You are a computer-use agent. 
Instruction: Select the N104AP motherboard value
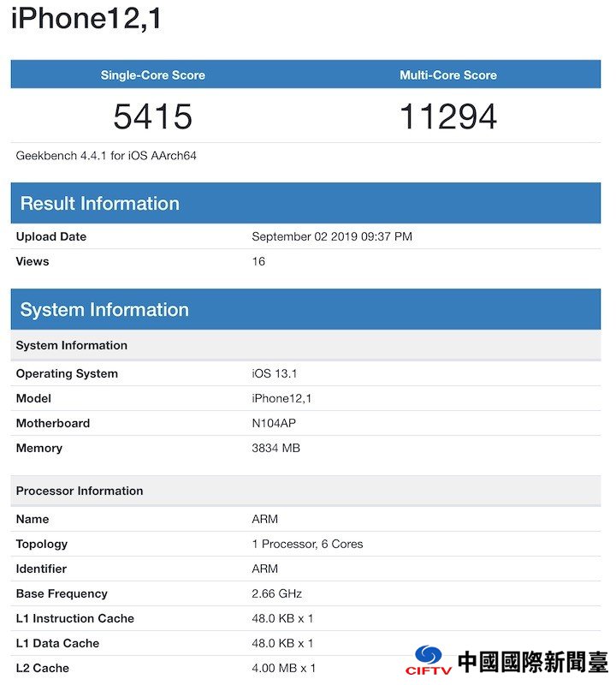pos(274,423)
